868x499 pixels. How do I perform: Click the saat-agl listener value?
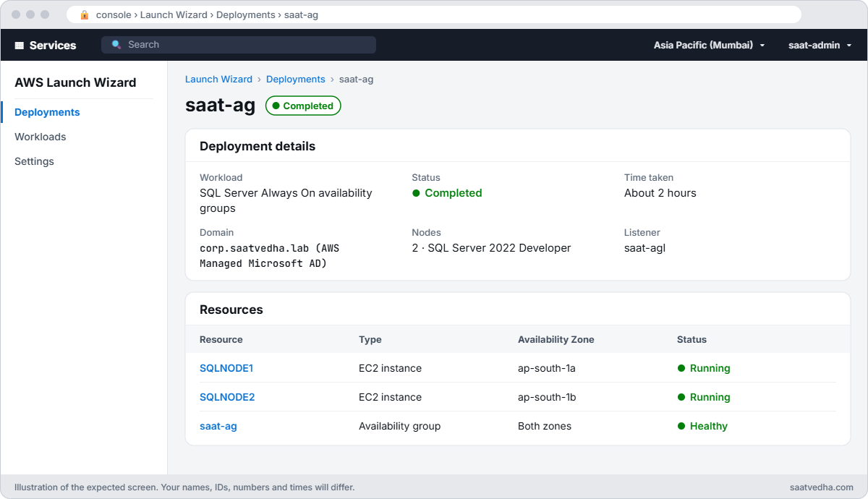(x=644, y=248)
